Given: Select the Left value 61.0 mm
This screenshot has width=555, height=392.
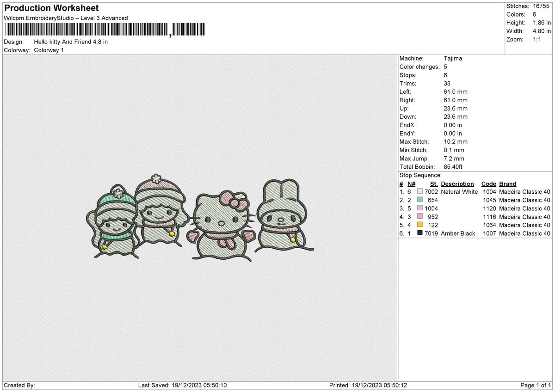Looking at the screenshot, I should point(456,92).
